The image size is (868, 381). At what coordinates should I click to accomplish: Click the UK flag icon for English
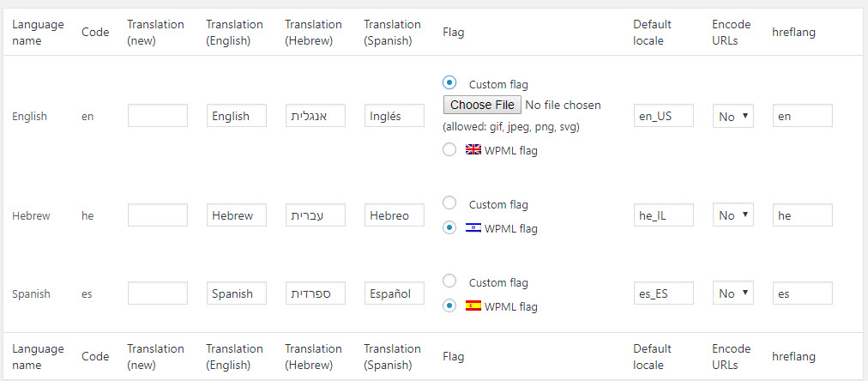tap(473, 149)
